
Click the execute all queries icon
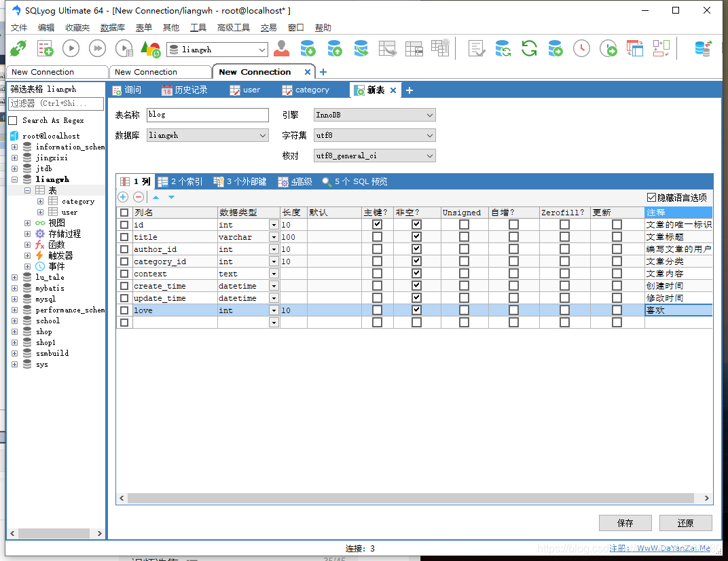98,49
